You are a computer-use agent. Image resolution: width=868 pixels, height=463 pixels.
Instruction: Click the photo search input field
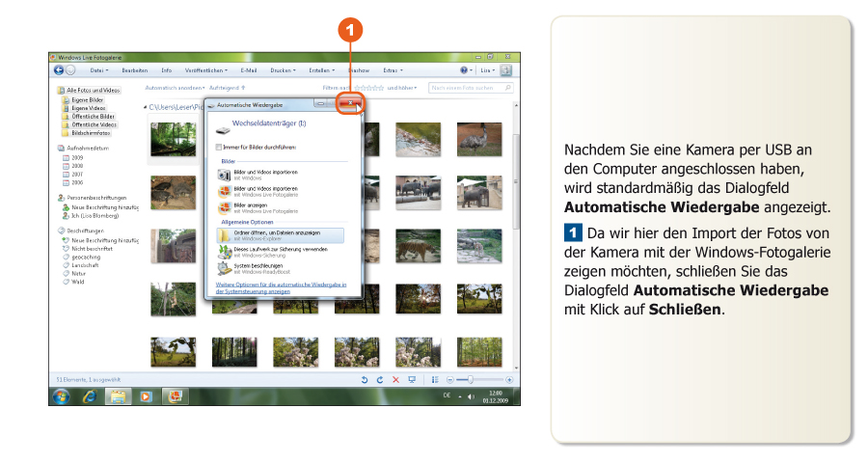[x=466, y=88]
